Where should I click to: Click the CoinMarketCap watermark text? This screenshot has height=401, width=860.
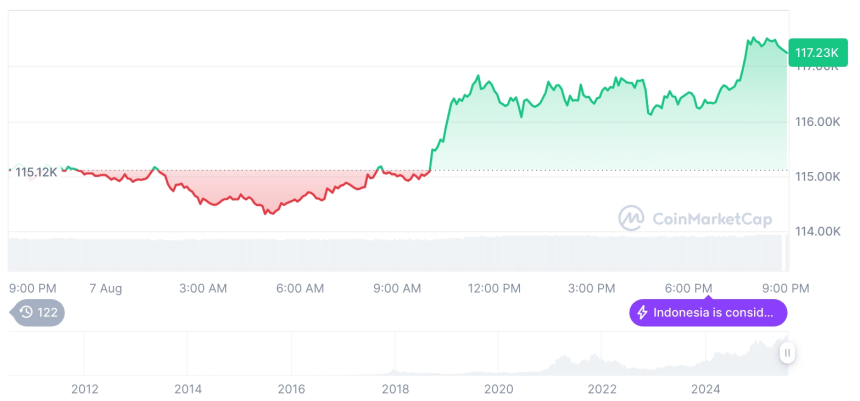pyautogui.click(x=712, y=218)
